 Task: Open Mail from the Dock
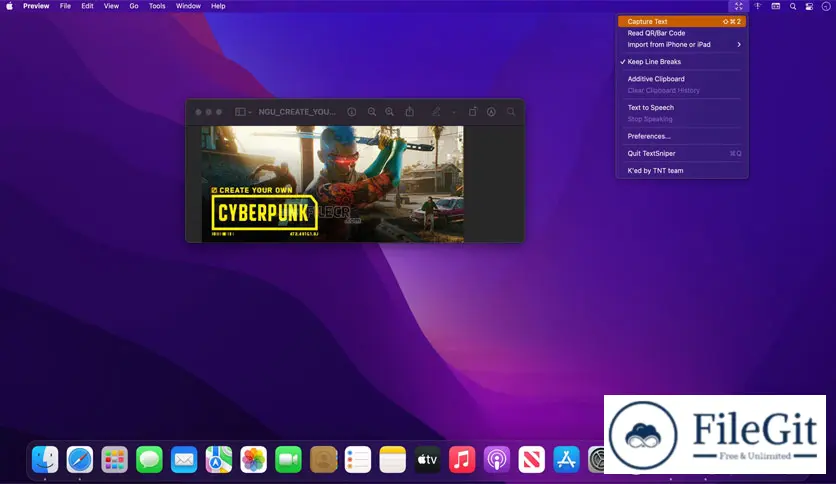click(x=184, y=459)
